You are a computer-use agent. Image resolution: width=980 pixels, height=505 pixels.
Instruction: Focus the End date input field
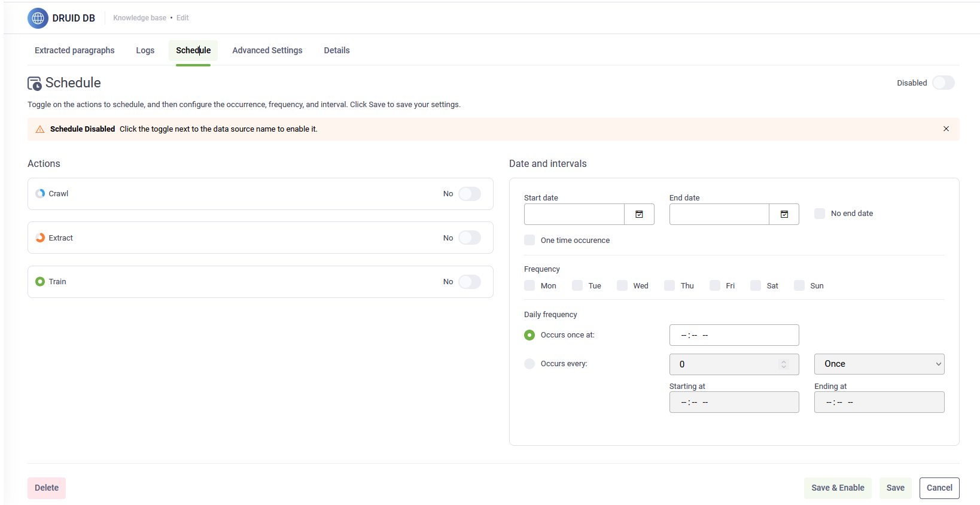(x=719, y=214)
